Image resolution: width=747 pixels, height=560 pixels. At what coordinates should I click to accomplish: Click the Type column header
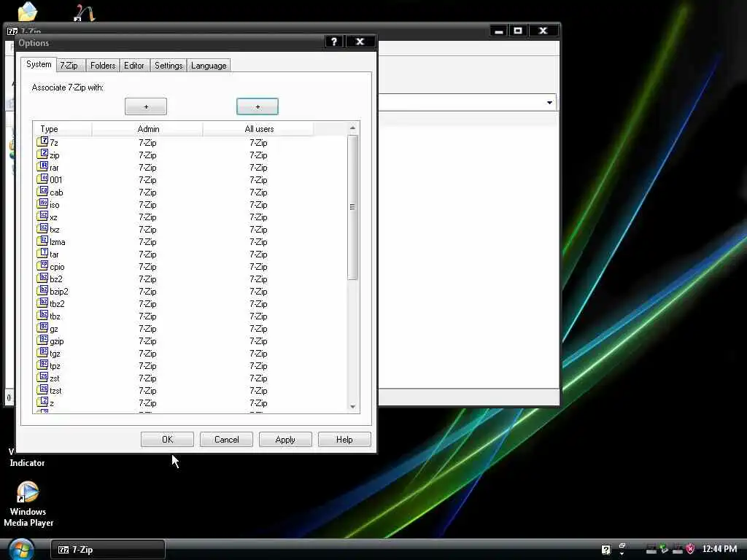tap(63, 128)
